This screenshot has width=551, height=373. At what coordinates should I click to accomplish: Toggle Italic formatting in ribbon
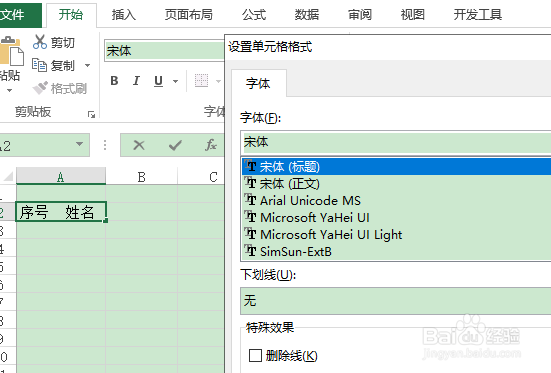136,81
